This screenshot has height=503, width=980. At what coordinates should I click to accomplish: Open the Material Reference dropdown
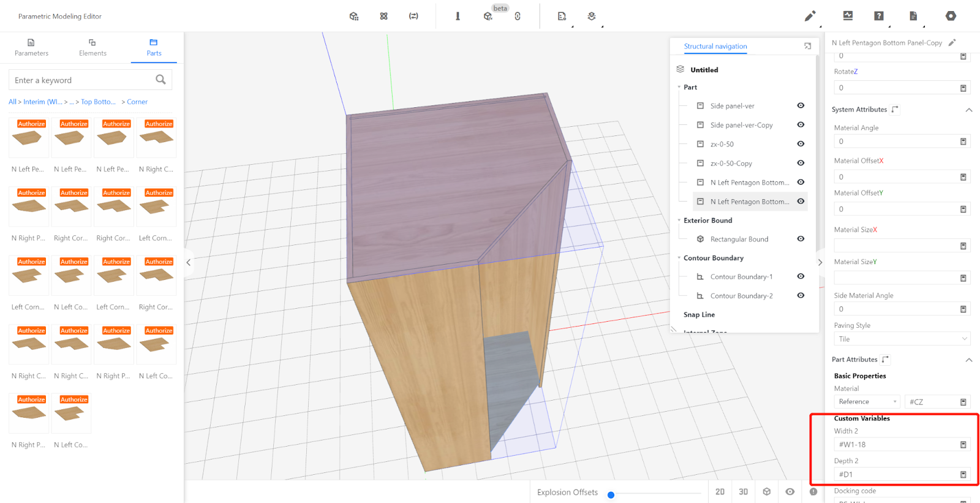pyautogui.click(x=867, y=402)
